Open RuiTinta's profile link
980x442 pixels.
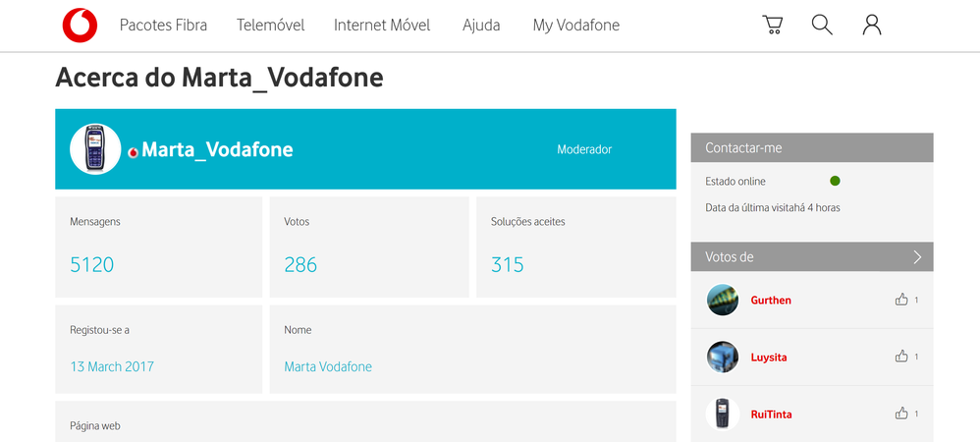coord(771,414)
